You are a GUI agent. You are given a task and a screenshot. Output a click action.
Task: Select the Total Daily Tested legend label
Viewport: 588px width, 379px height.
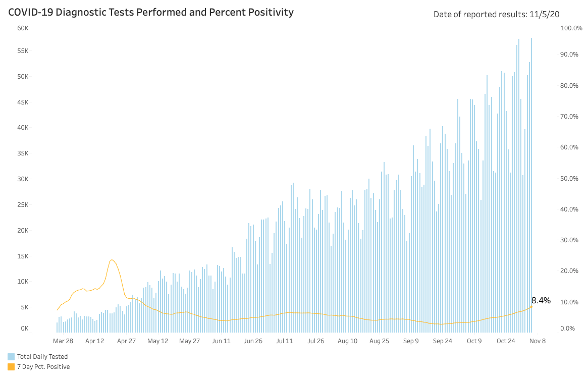click(x=42, y=356)
